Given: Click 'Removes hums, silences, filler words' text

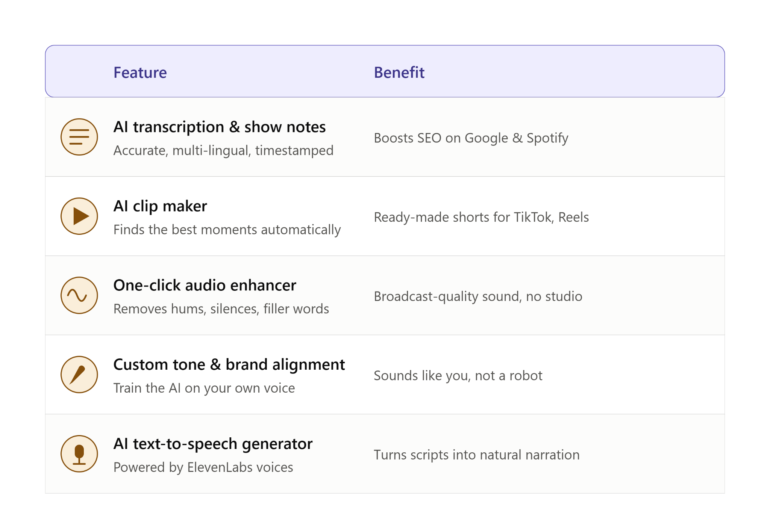Looking at the screenshot, I should [x=221, y=309].
